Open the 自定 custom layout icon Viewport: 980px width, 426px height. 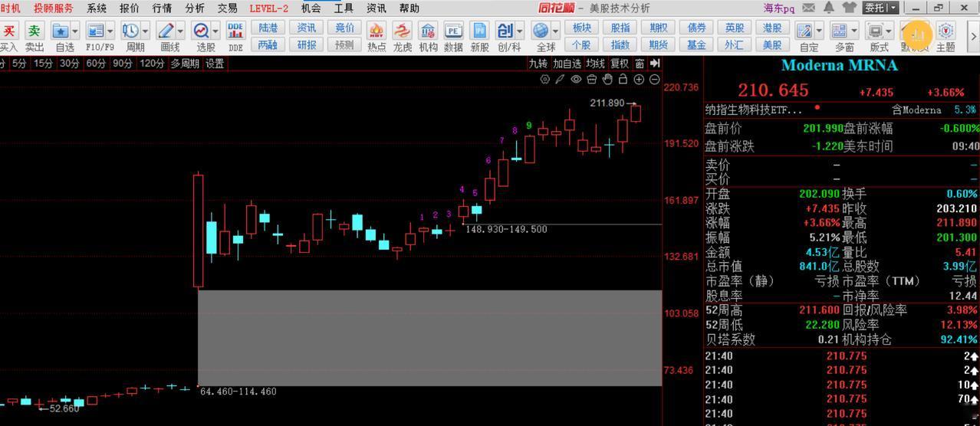(804, 31)
